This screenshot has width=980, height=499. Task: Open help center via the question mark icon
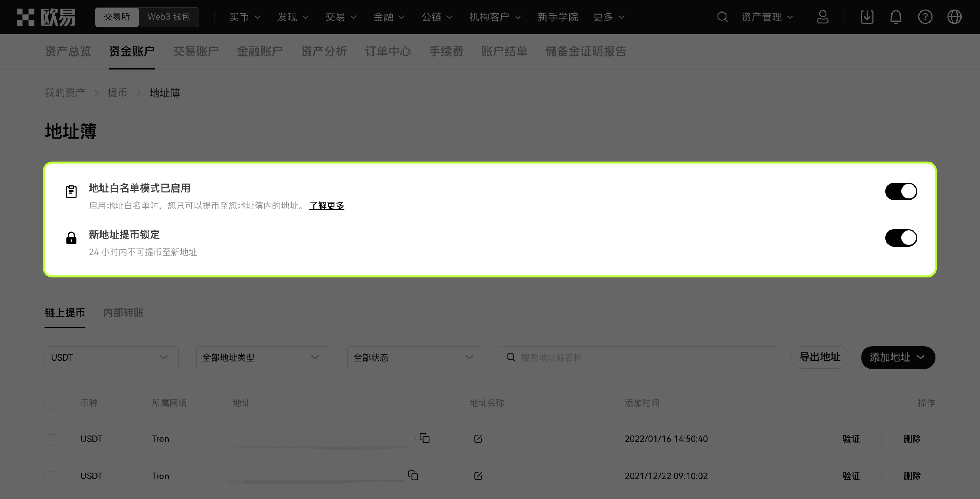(x=925, y=17)
